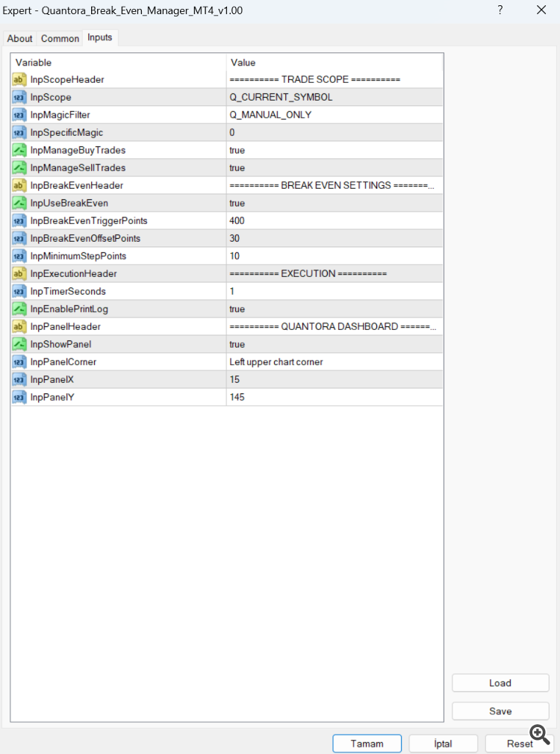
Task: Click the integer icon beside InpPanelY
Action: click(x=19, y=397)
